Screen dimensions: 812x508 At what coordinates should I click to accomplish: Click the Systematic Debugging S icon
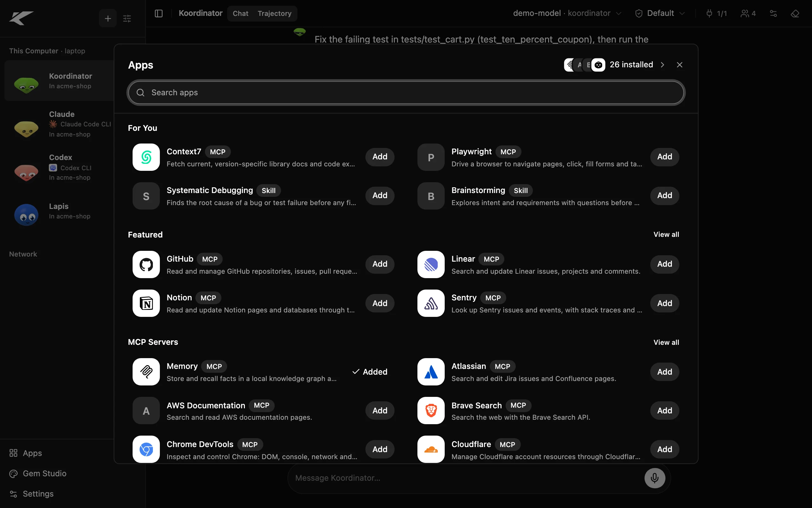click(146, 196)
